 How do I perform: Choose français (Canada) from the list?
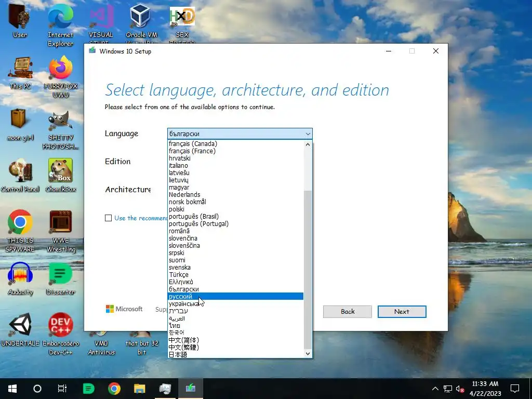(x=235, y=144)
